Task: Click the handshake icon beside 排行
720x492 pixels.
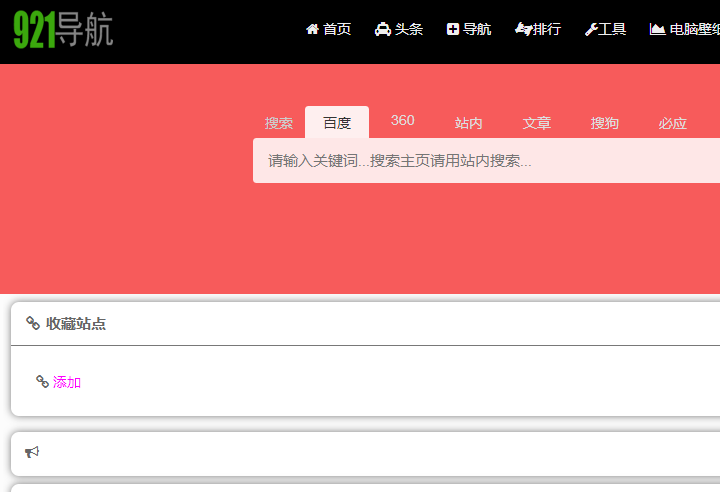Action: coord(523,29)
